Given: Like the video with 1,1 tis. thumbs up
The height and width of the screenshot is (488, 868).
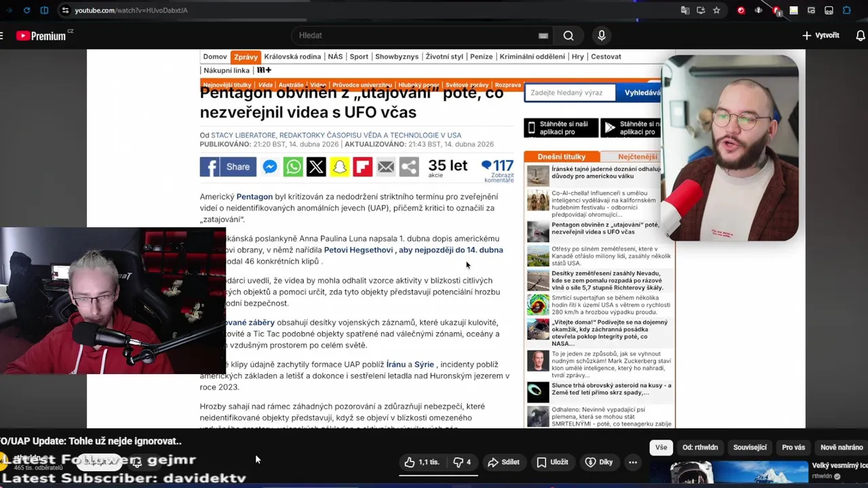Looking at the screenshot, I should 422,462.
